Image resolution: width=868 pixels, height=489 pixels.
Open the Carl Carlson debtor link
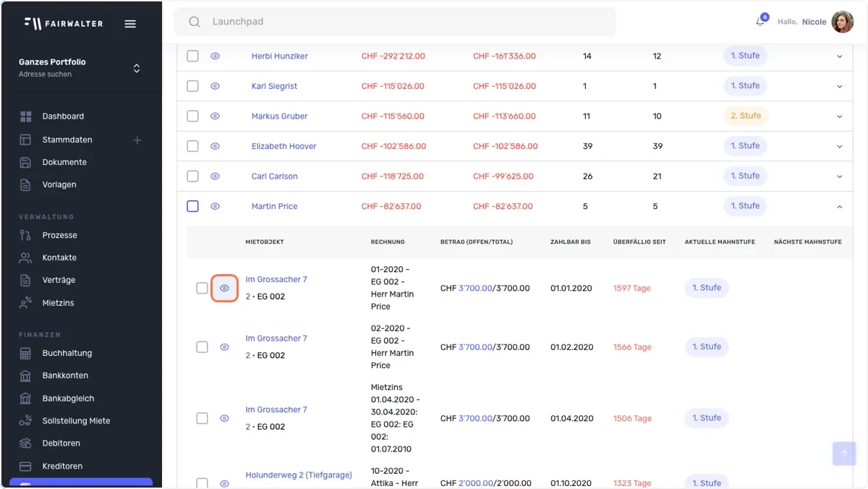tap(275, 177)
